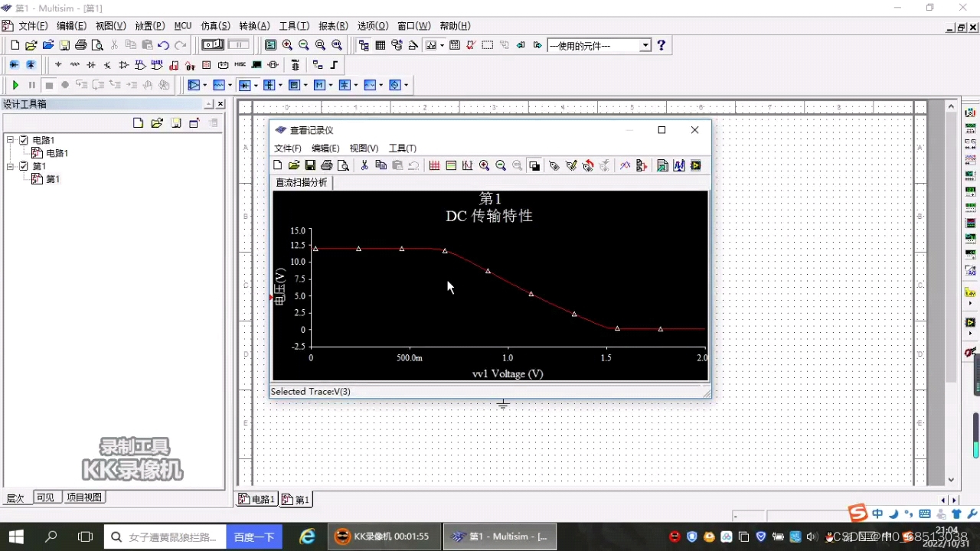Click the Print icon in main toolbar
Viewport: 980px width, 551px height.
80,45
